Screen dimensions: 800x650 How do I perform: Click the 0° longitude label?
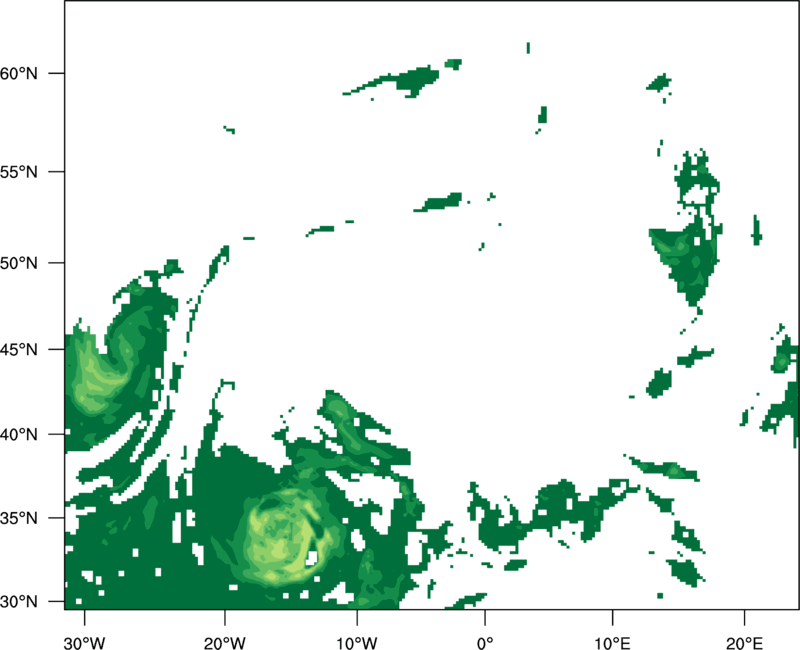(x=485, y=643)
